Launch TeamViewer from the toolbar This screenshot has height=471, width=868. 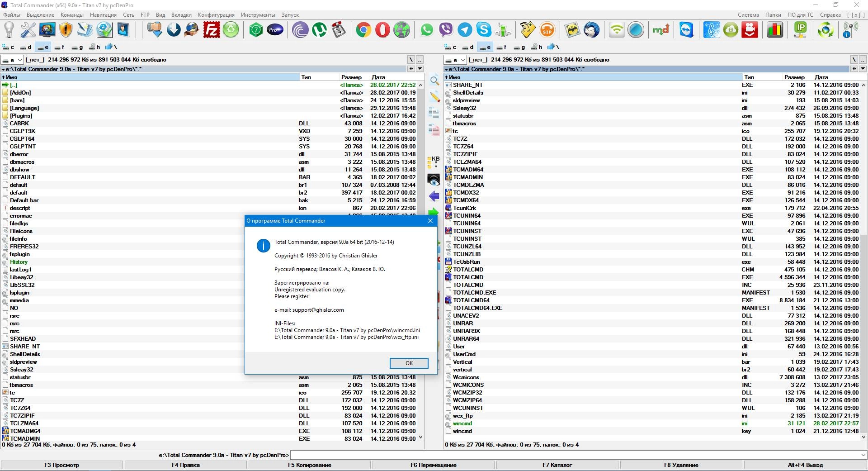click(687, 30)
